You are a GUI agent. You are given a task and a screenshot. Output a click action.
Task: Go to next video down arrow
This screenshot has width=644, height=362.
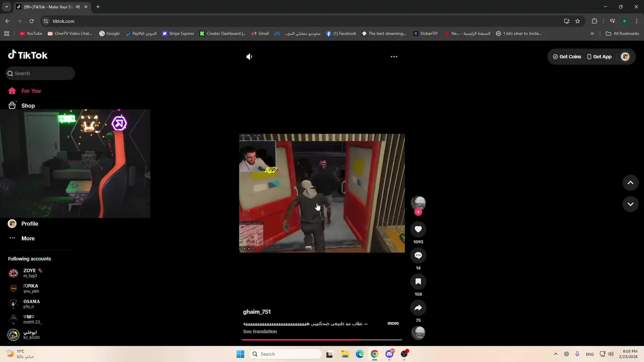[x=630, y=204]
